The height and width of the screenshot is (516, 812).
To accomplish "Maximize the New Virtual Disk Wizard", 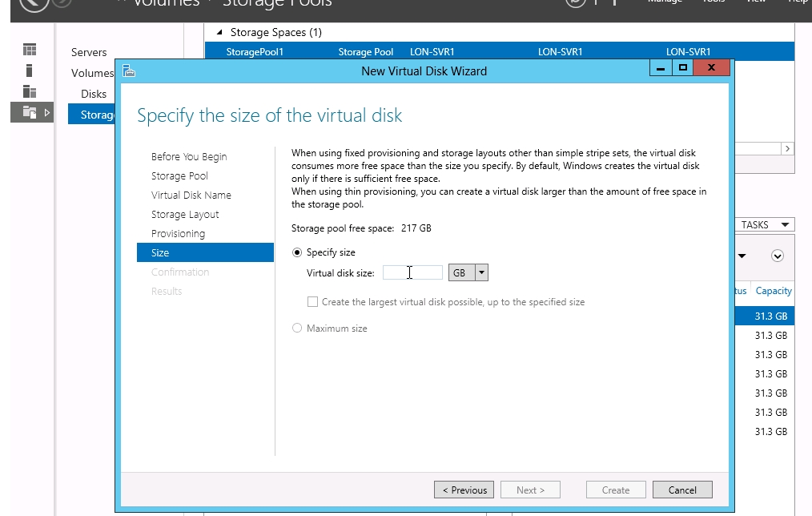I will pos(682,69).
